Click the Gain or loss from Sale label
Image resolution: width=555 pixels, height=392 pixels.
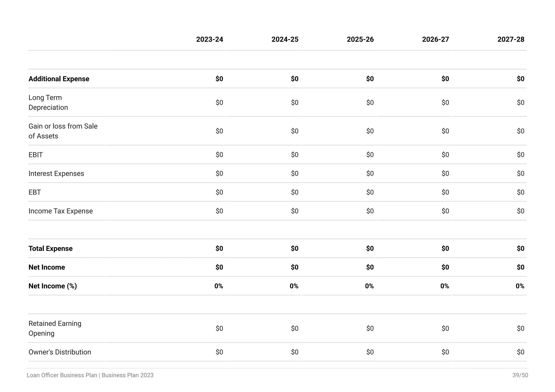point(63,131)
